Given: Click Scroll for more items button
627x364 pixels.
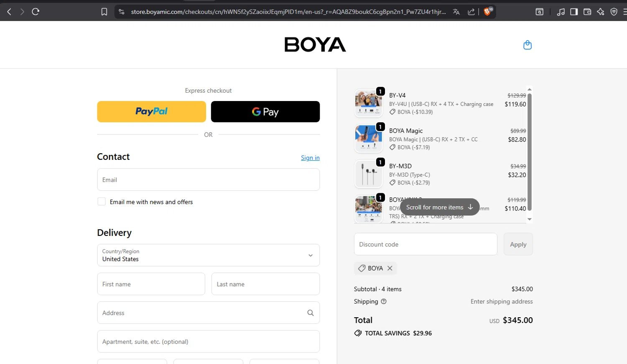Looking at the screenshot, I should point(440,207).
